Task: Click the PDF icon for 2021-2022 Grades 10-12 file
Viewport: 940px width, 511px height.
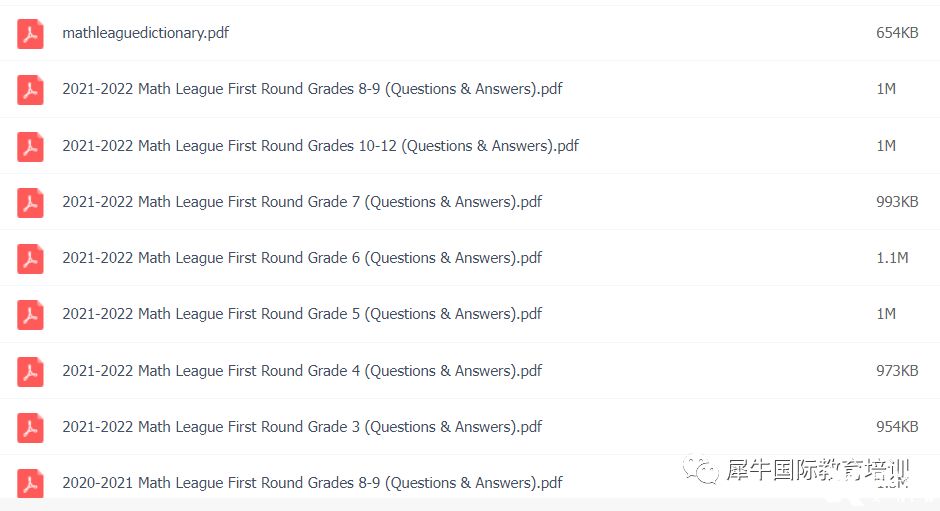Action: coord(30,147)
